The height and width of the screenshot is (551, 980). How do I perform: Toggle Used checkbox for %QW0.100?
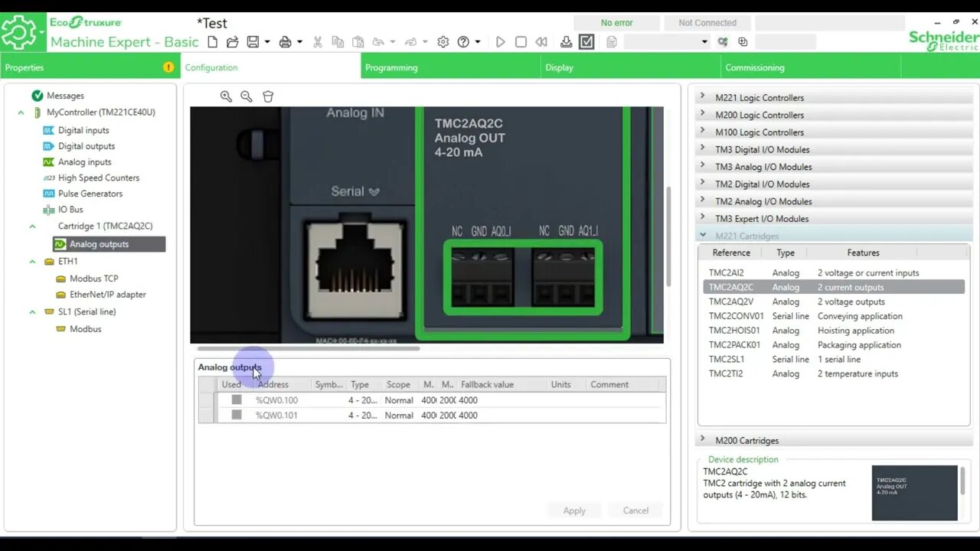pos(237,399)
